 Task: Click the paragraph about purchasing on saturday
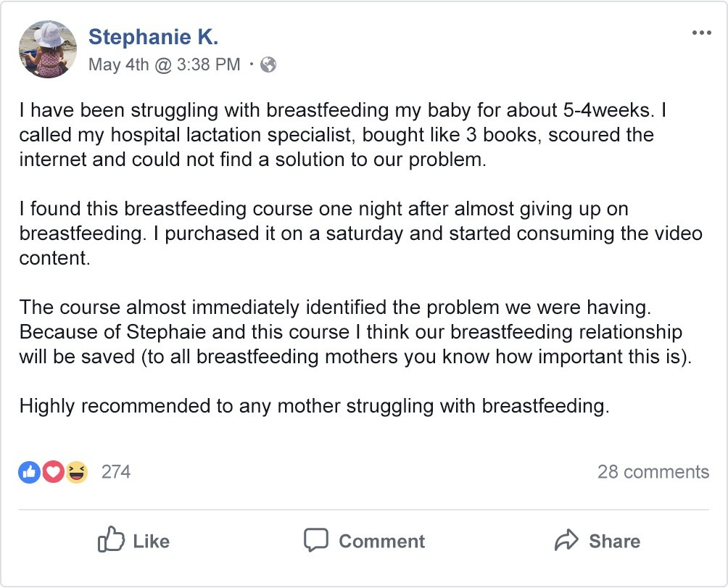tap(360, 233)
